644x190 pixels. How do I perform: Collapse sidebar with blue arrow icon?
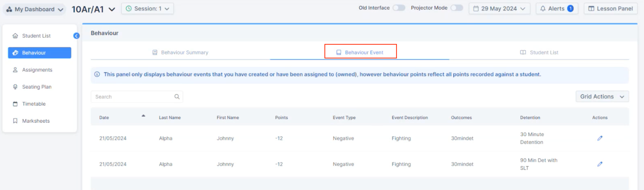tap(76, 36)
